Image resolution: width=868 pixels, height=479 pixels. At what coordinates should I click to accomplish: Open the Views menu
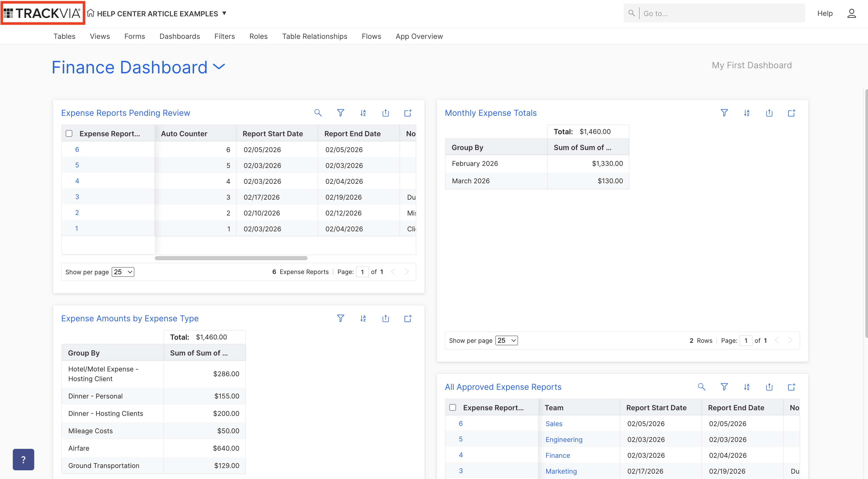point(100,36)
